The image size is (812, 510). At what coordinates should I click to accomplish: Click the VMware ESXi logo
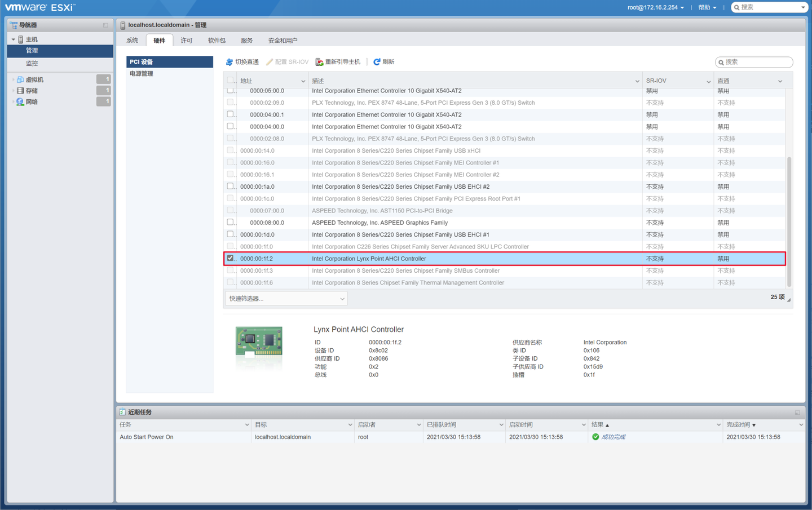click(39, 7)
